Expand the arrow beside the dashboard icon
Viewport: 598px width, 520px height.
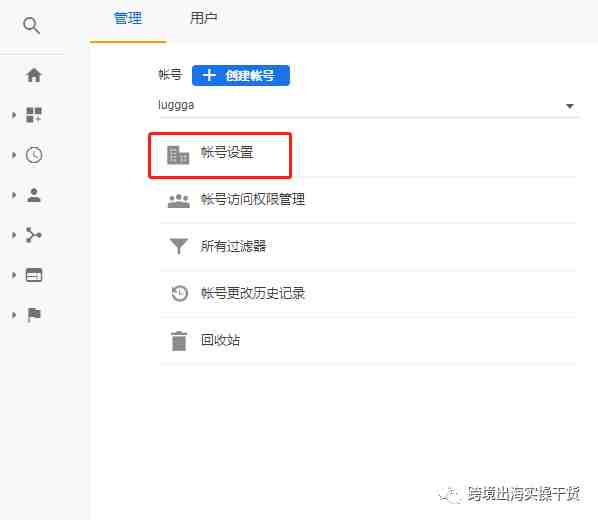pos(14,115)
